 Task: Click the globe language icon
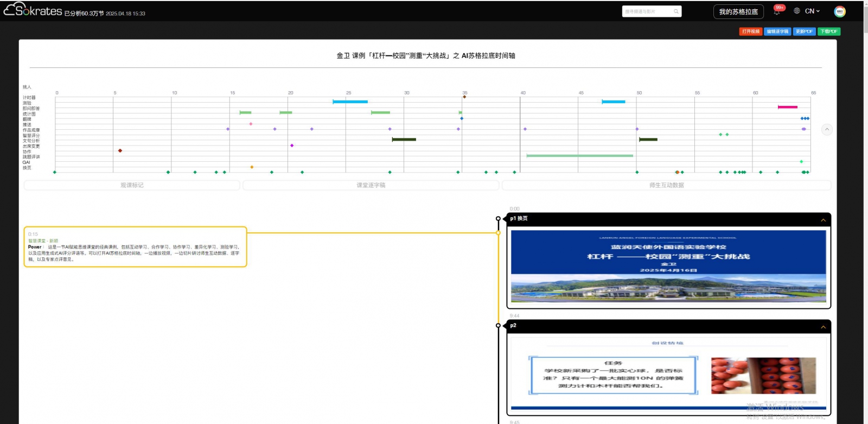797,11
